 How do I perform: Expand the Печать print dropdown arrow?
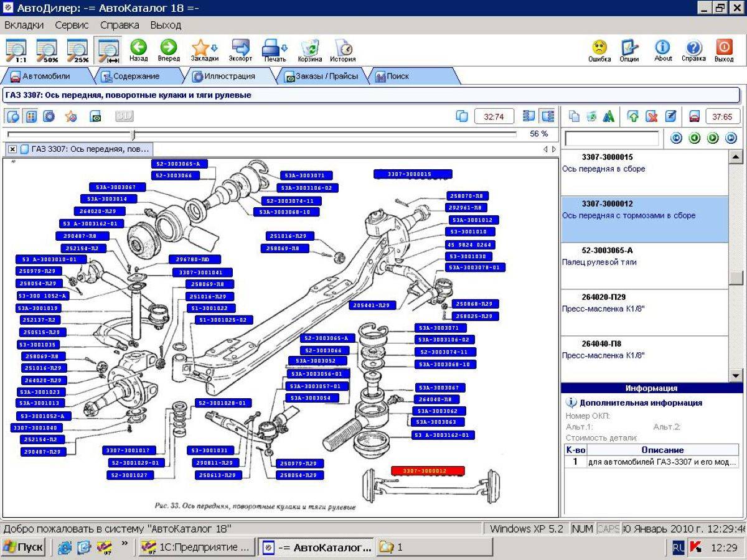[285, 47]
